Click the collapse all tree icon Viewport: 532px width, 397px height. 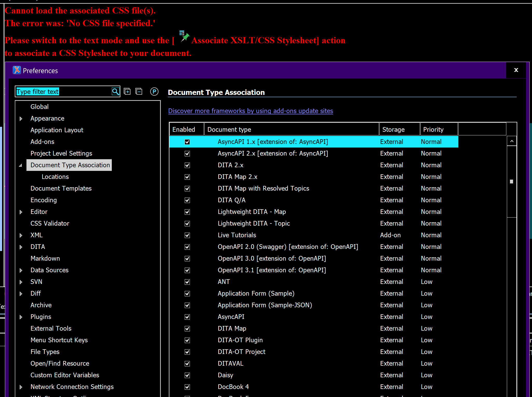(139, 92)
